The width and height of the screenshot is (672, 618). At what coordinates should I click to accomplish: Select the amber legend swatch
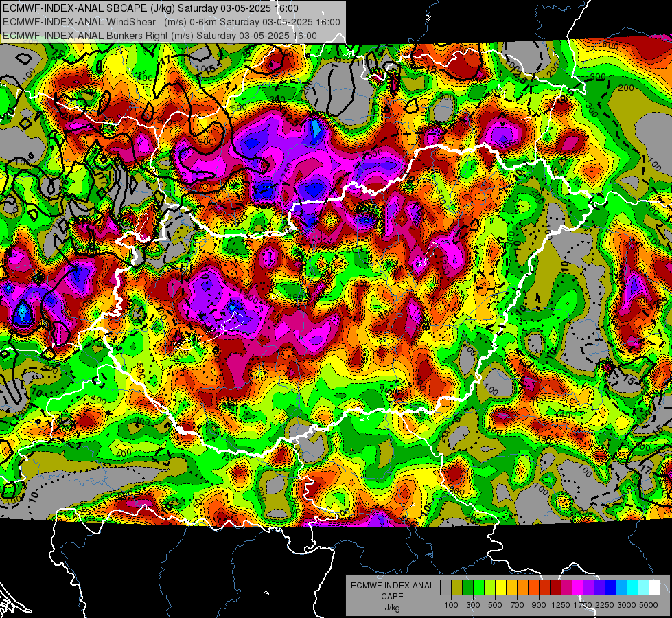click(511, 588)
